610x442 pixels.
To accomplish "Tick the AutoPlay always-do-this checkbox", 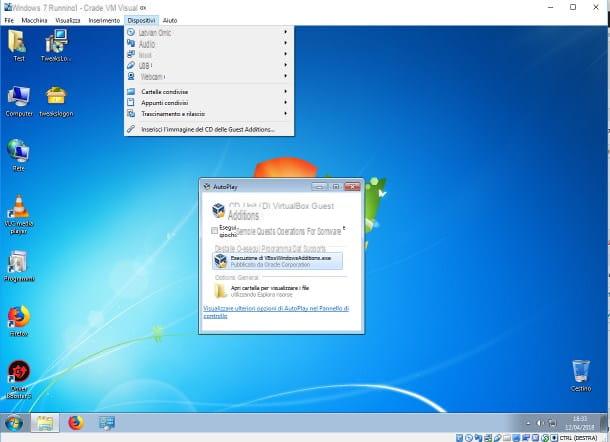I will [214, 231].
